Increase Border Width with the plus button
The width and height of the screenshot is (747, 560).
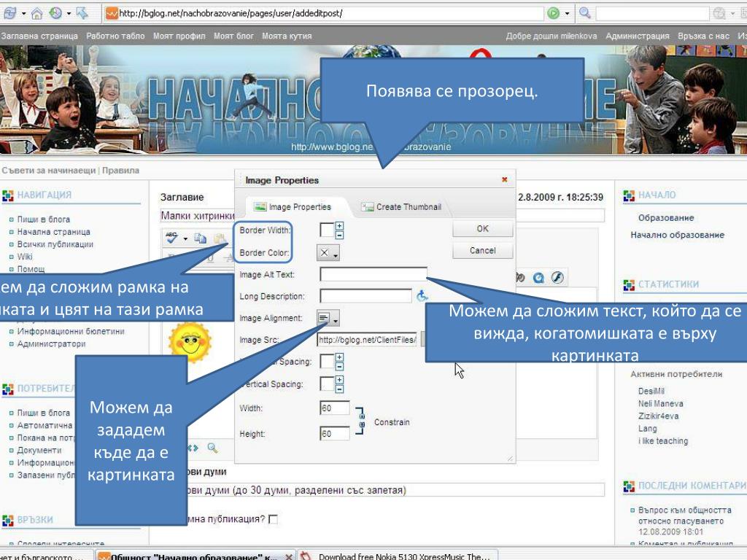coord(339,226)
